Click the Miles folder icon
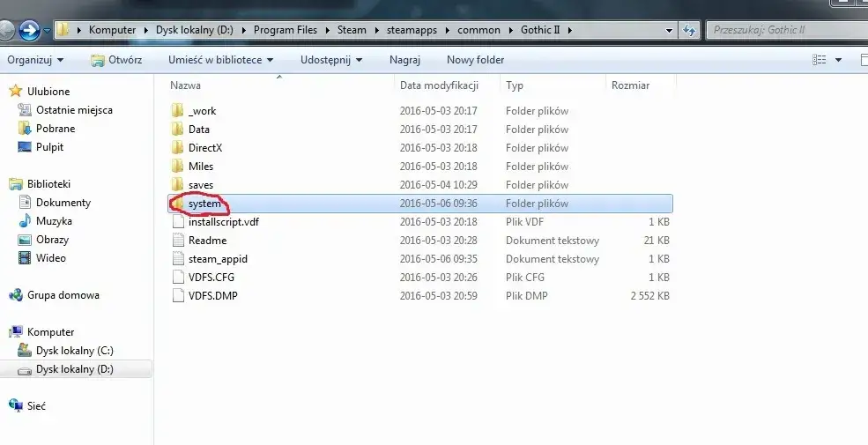Screen dimensions: 868x445 (x=177, y=166)
